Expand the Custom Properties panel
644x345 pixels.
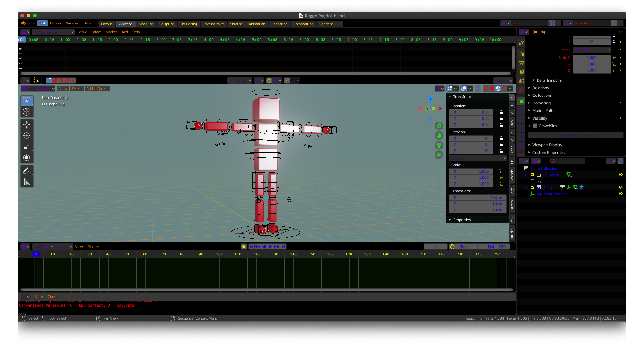[x=548, y=153]
